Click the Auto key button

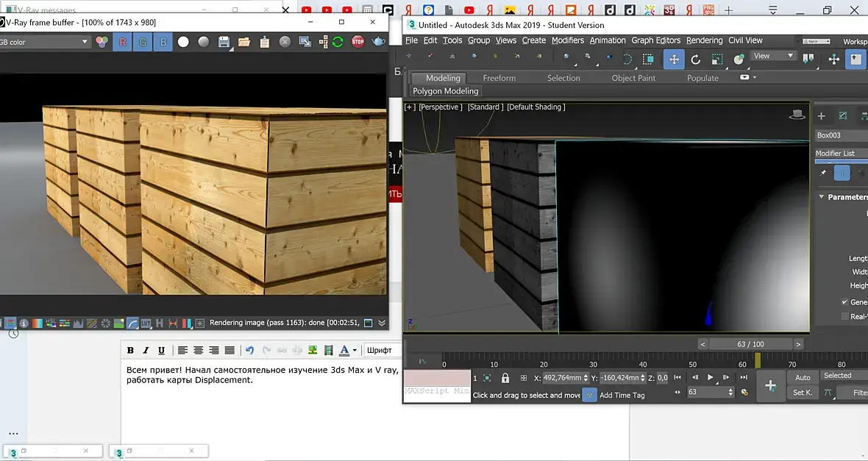coord(803,377)
